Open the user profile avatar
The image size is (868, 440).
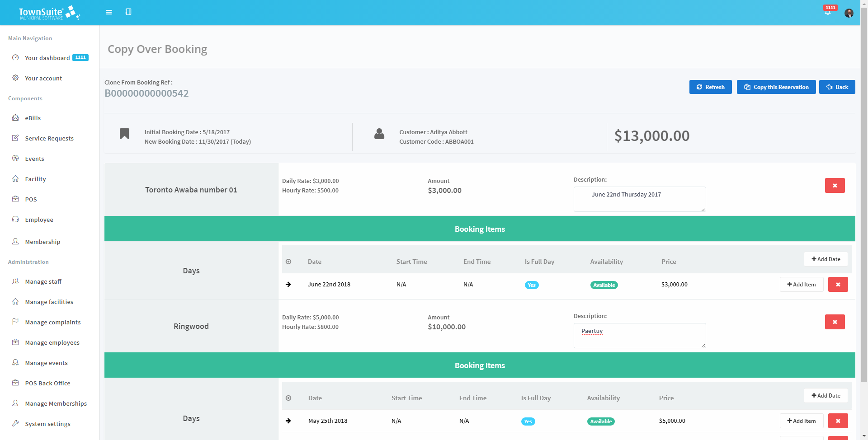[x=849, y=13]
